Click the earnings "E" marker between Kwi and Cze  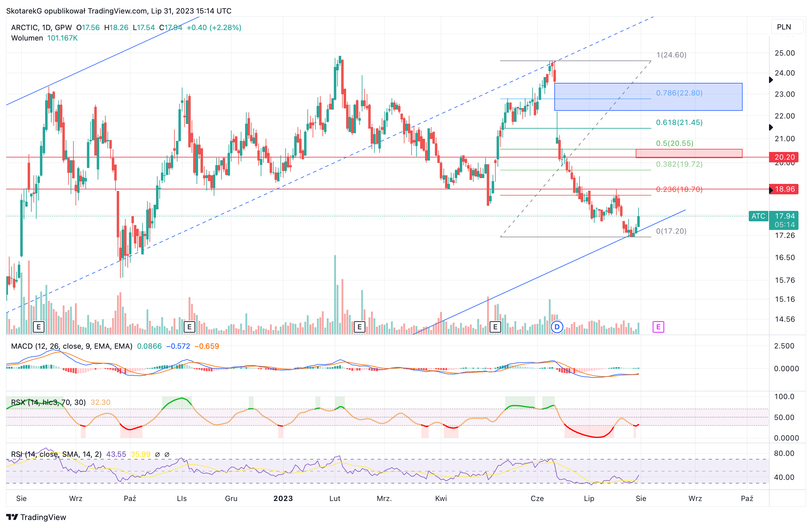[495, 327]
